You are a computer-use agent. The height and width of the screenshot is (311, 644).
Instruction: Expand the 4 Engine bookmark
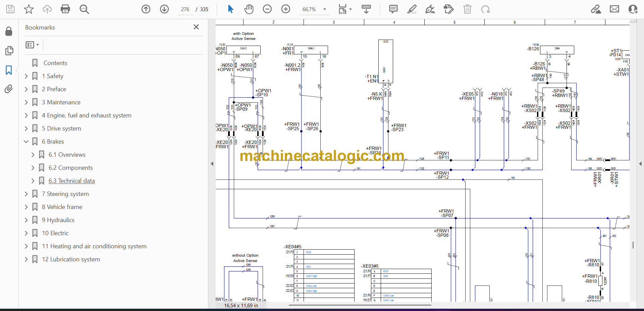click(x=26, y=115)
